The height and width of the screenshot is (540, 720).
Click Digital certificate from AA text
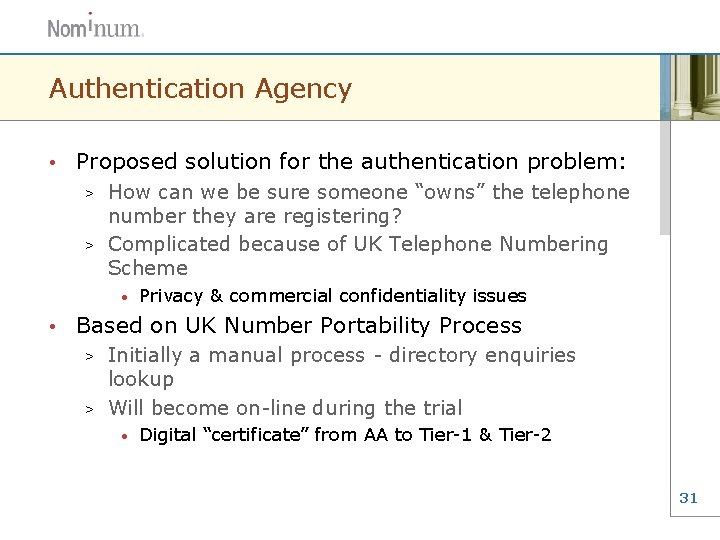pyautogui.click(x=345, y=435)
